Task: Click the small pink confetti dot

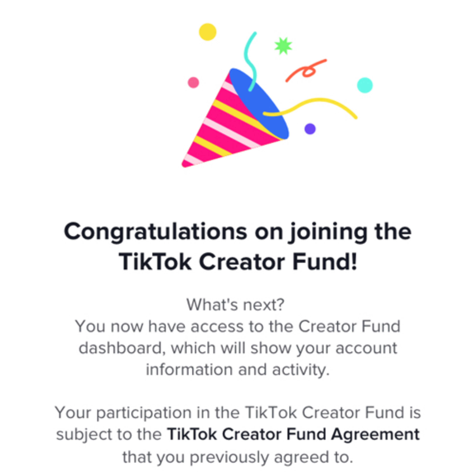Action: click(193, 83)
